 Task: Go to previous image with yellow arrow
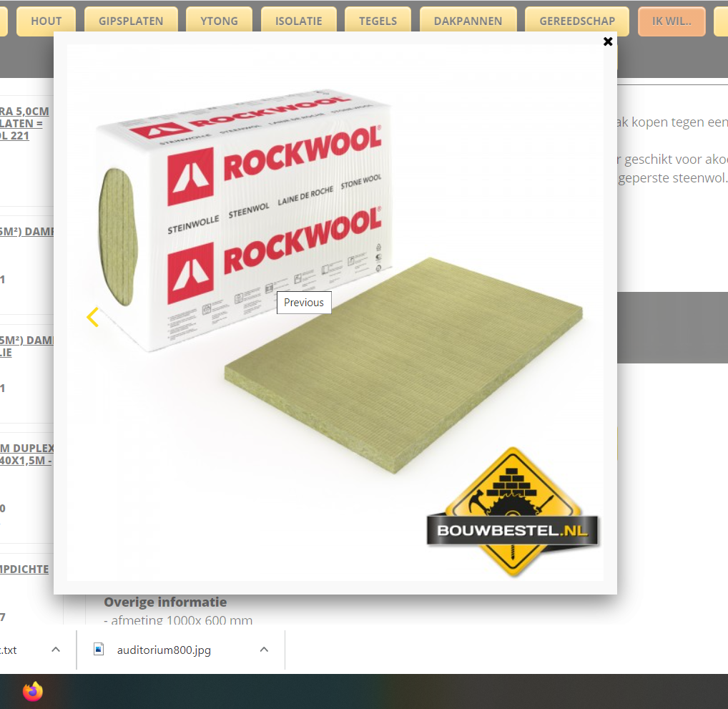[93, 318]
